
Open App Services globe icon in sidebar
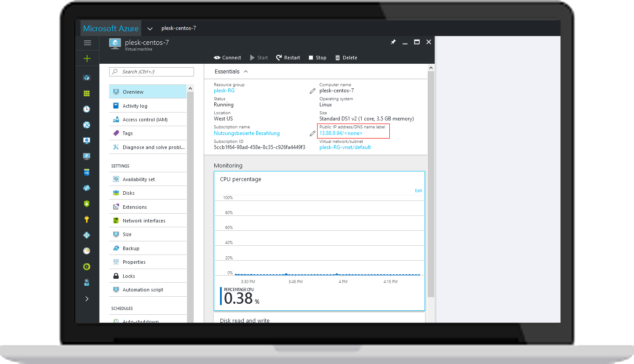point(87,125)
